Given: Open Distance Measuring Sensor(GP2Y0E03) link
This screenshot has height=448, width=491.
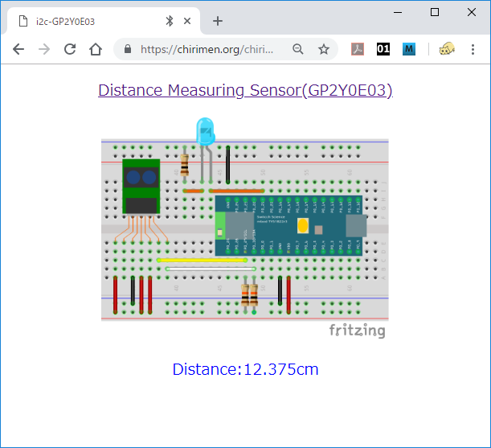Looking at the screenshot, I should click(x=245, y=90).
